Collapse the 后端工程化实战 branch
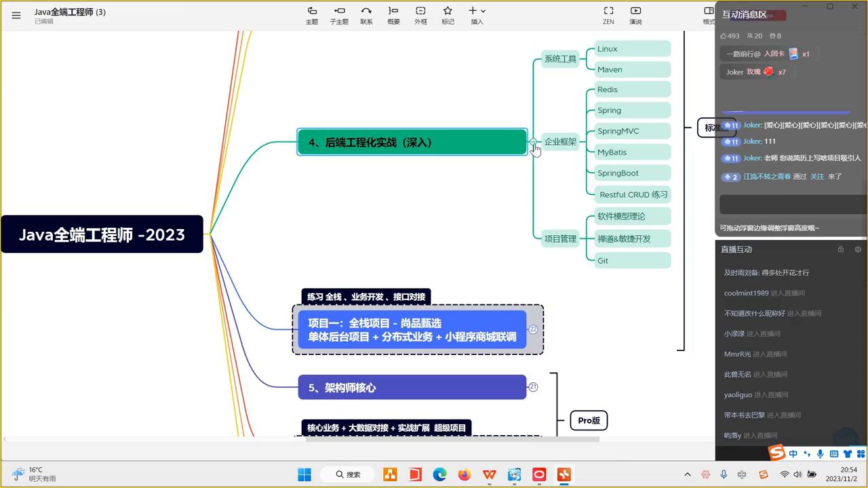 (533, 142)
